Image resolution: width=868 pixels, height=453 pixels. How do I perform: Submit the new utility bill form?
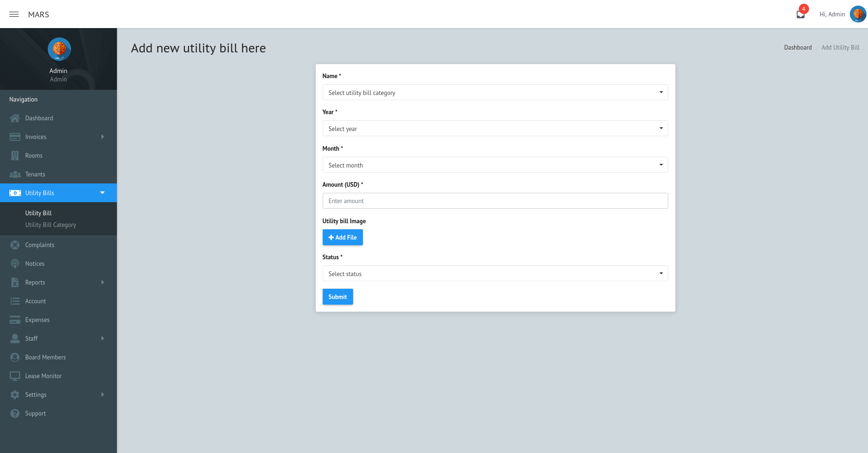(338, 297)
